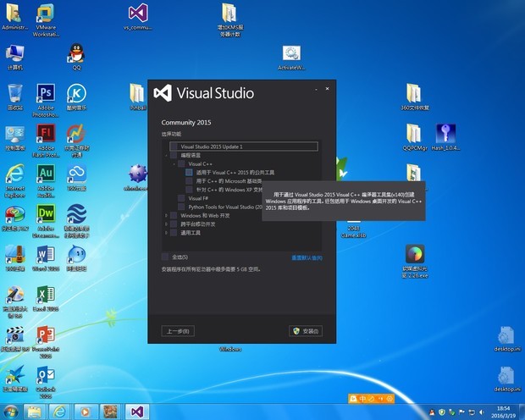The width and height of the screenshot is (525, 420).
Task: Launch Adobe Flash Professional desktop icon
Action: point(46,141)
